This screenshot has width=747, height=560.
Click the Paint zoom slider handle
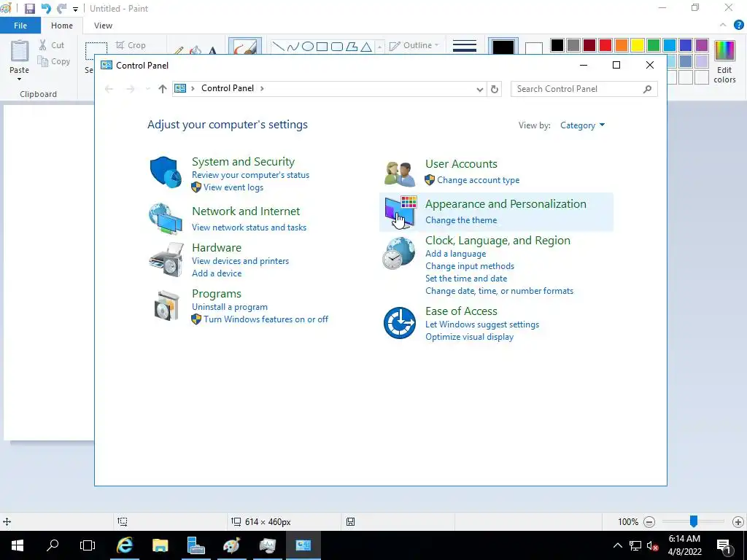pyautogui.click(x=694, y=521)
